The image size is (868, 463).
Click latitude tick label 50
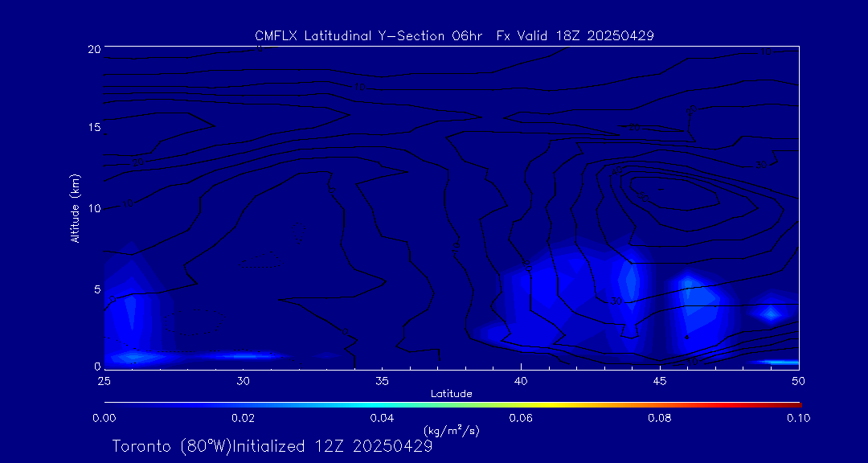[x=799, y=381]
